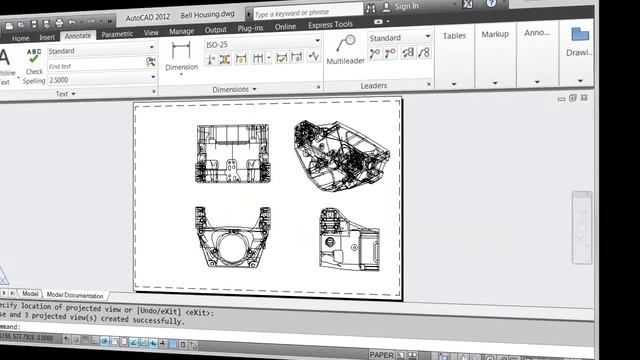Open the Plug-ins ribbon tab

coord(250,28)
